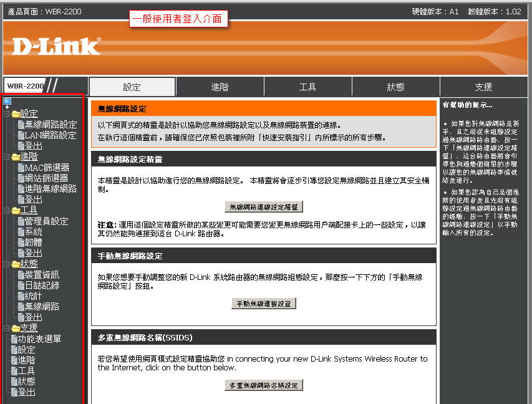Collapse the 進階 folder in the tree

[x=6, y=157]
